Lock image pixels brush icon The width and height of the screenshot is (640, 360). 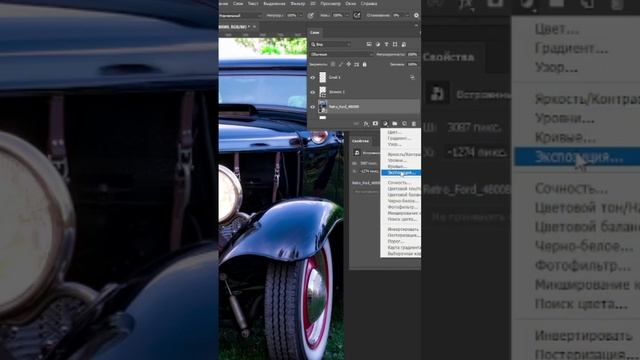341,64
